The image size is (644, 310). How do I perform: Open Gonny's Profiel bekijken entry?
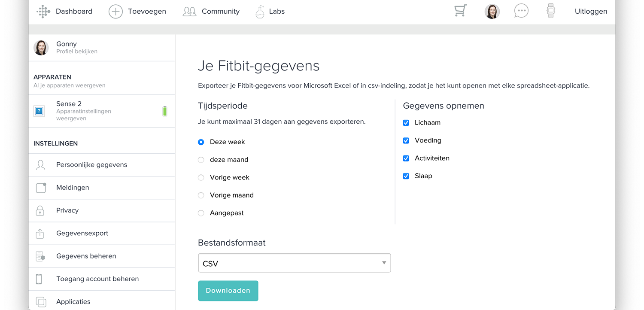point(102,48)
